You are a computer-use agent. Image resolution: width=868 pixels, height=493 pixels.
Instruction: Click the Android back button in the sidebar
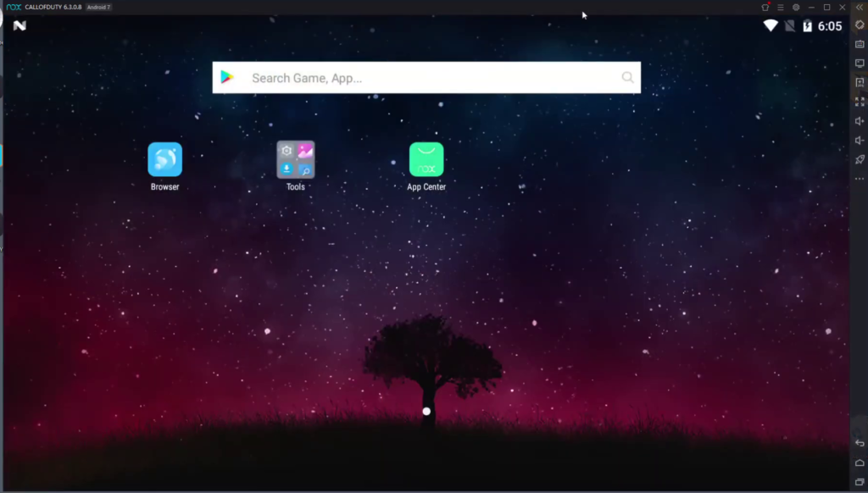pyautogui.click(x=860, y=443)
